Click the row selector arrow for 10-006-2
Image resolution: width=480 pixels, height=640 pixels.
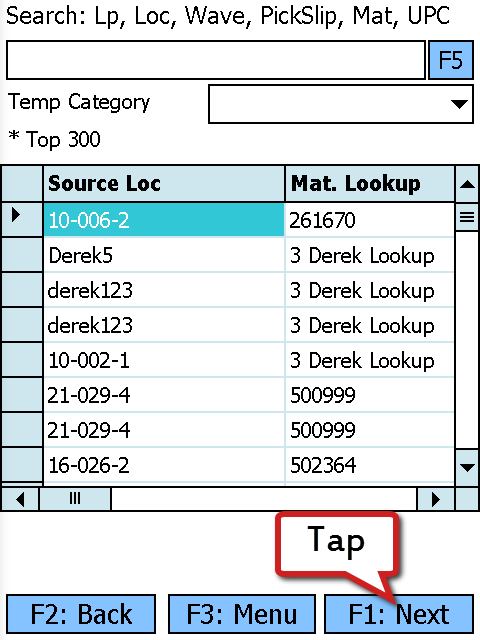[x=22, y=219]
